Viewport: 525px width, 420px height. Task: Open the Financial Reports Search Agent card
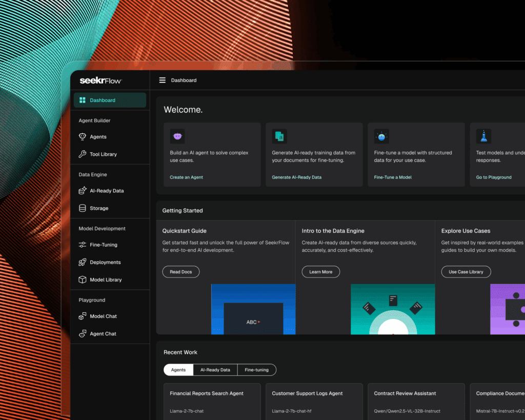(212, 402)
